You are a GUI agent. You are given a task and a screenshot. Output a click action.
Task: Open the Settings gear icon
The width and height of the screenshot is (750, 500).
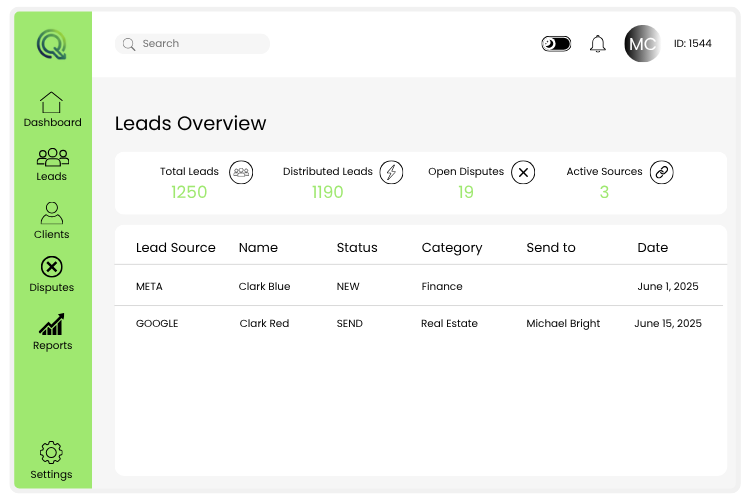click(51, 453)
